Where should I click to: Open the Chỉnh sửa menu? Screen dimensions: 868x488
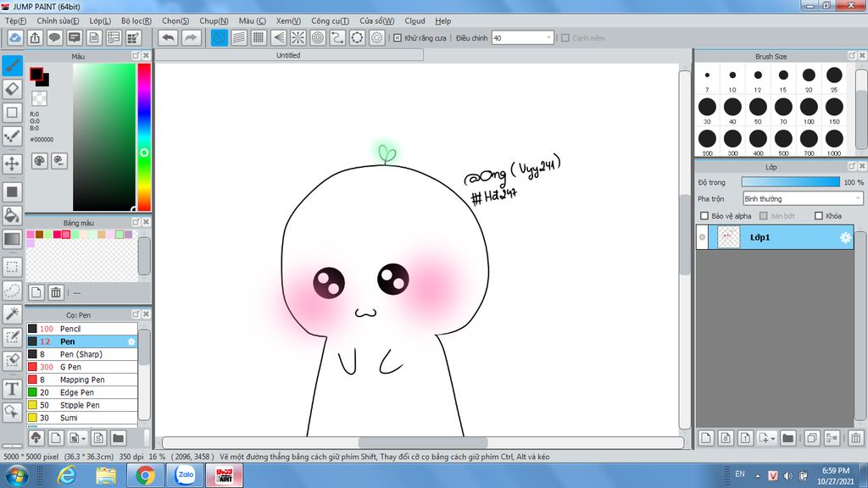58,21
